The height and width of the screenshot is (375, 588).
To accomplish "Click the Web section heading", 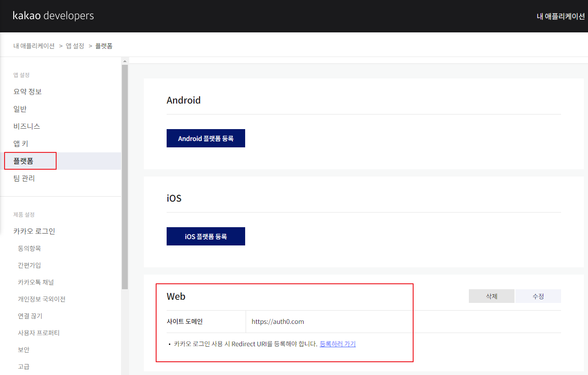I will pos(176,297).
